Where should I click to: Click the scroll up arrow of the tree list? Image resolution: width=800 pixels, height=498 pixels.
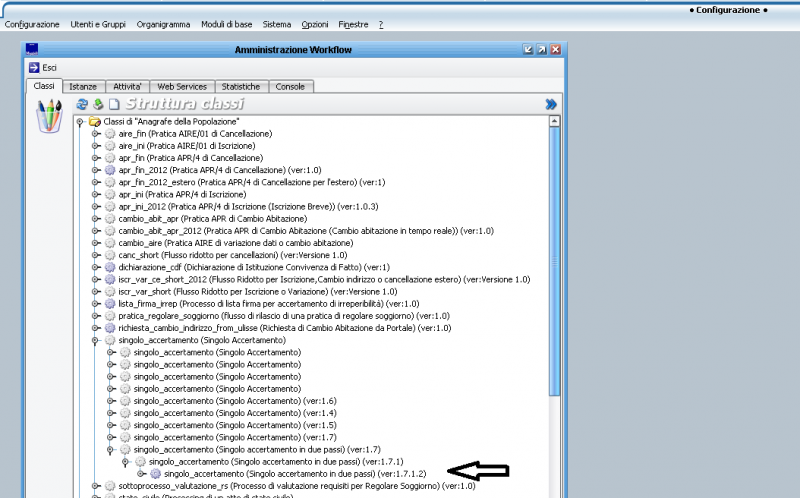554,121
